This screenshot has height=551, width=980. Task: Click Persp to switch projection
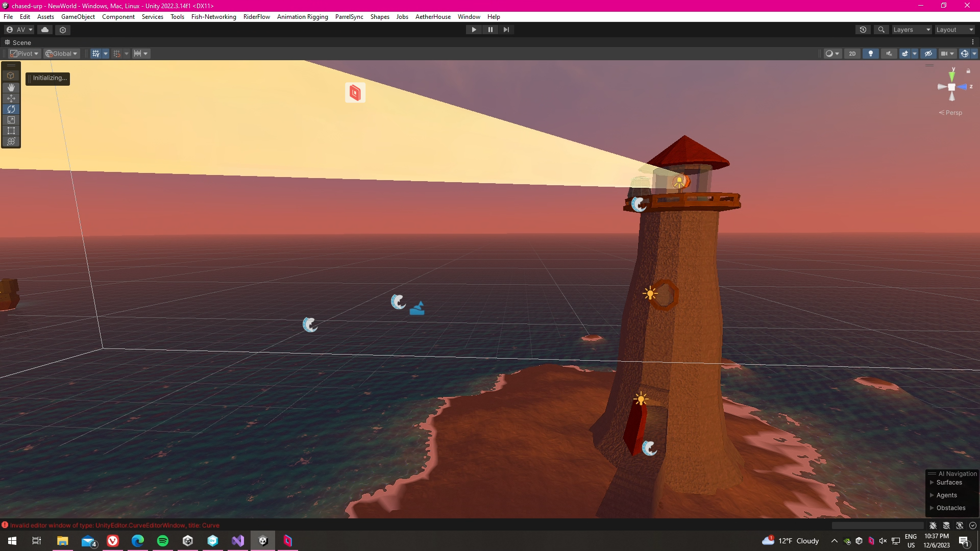pyautogui.click(x=953, y=113)
